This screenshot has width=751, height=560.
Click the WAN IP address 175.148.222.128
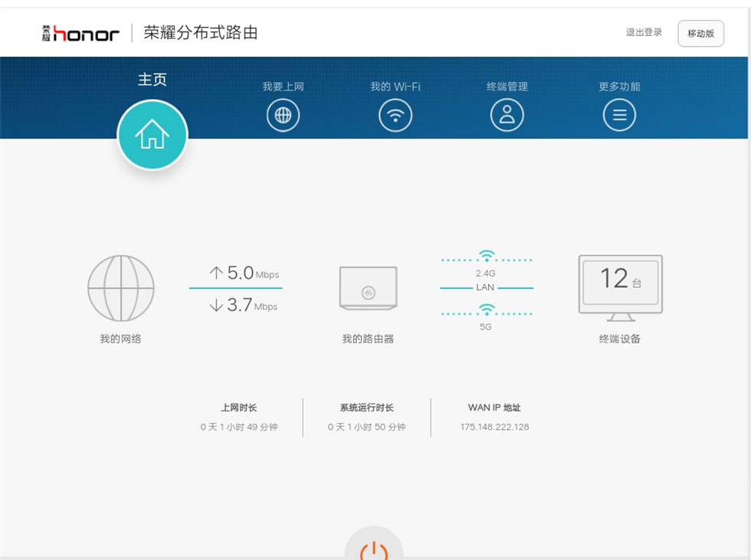pyautogui.click(x=494, y=427)
